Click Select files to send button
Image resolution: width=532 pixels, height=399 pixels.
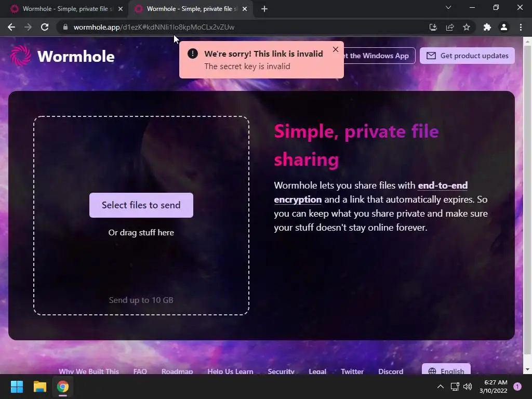141,205
